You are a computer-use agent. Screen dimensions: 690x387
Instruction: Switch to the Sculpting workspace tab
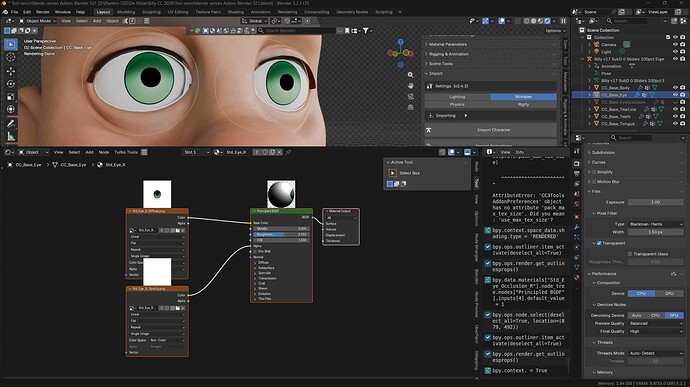pos(151,12)
